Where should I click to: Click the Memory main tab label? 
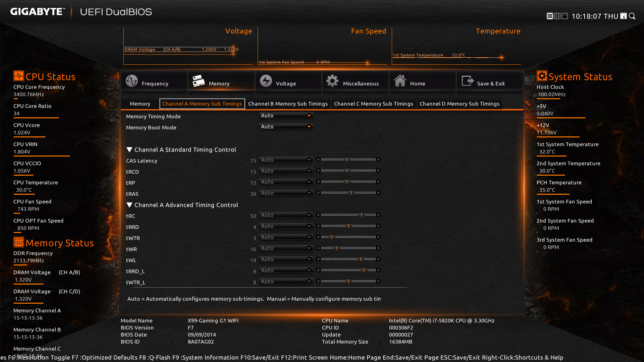[x=219, y=84]
